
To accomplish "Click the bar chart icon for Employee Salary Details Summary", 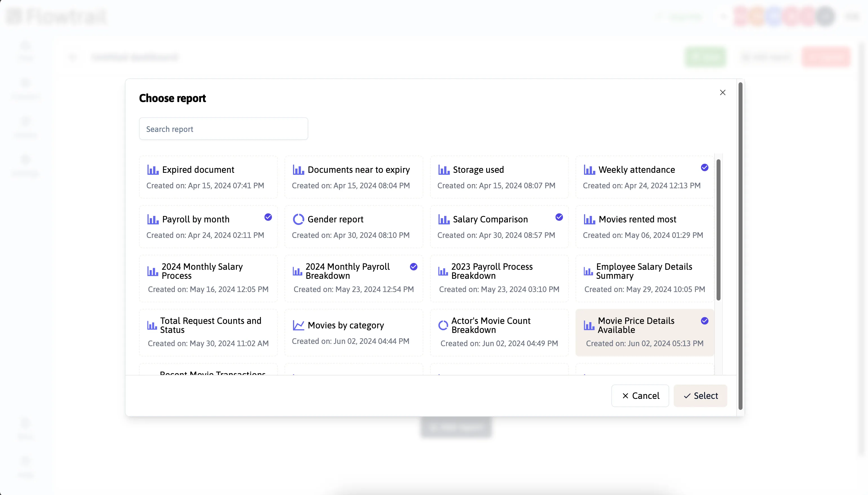I will click(589, 271).
